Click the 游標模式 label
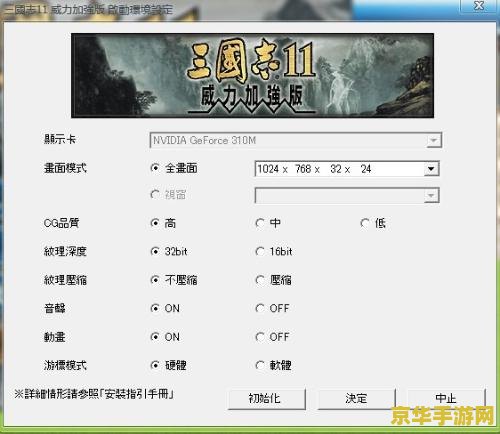The height and width of the screenshot is (434, 500). tap(65, 365)
